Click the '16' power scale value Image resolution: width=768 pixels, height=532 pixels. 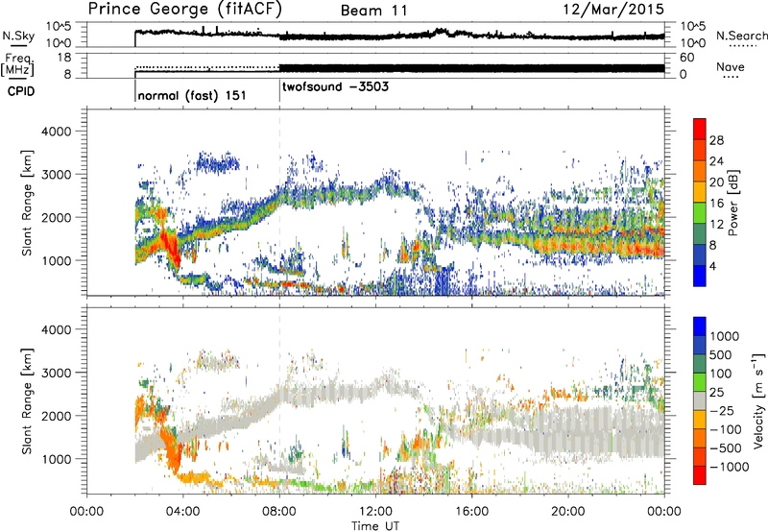point(716,204)
